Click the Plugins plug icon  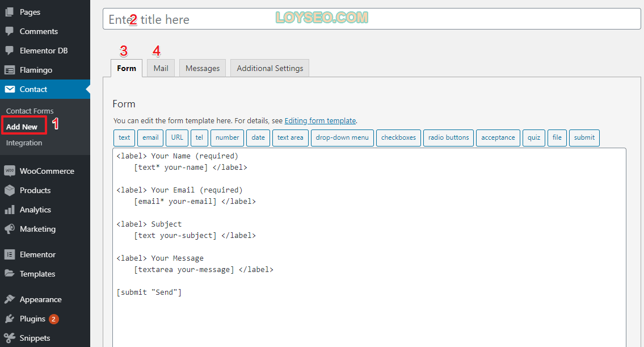[10, 319]
